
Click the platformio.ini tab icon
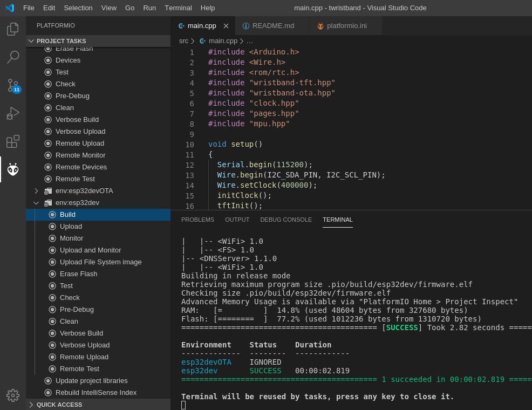pyautogui.click(x=320, y=26)
